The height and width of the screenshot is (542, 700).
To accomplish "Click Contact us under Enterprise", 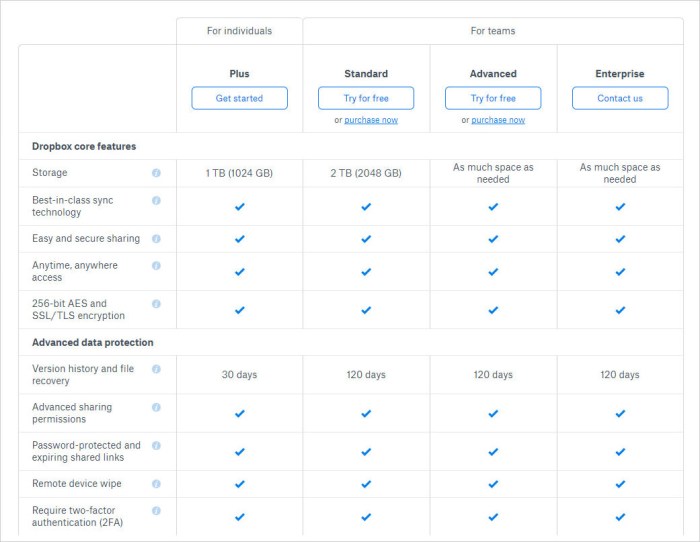I will [620, 98].
